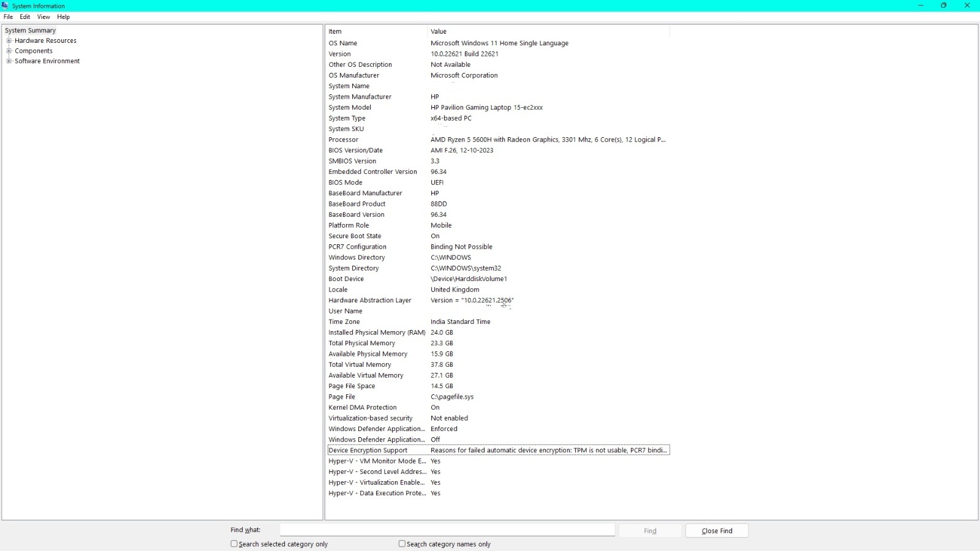980x551 pixels.
Task: Expand the Software Environment node
Action: 9,61
